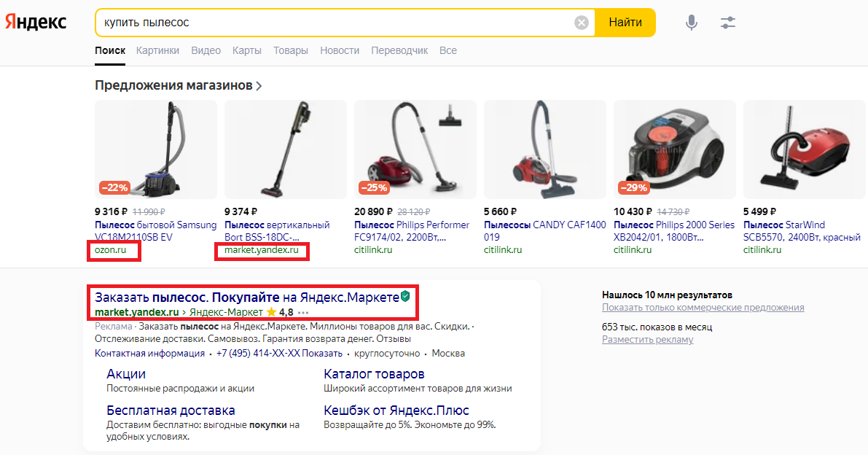Click the price 20 890 ₽

point(374,211)
